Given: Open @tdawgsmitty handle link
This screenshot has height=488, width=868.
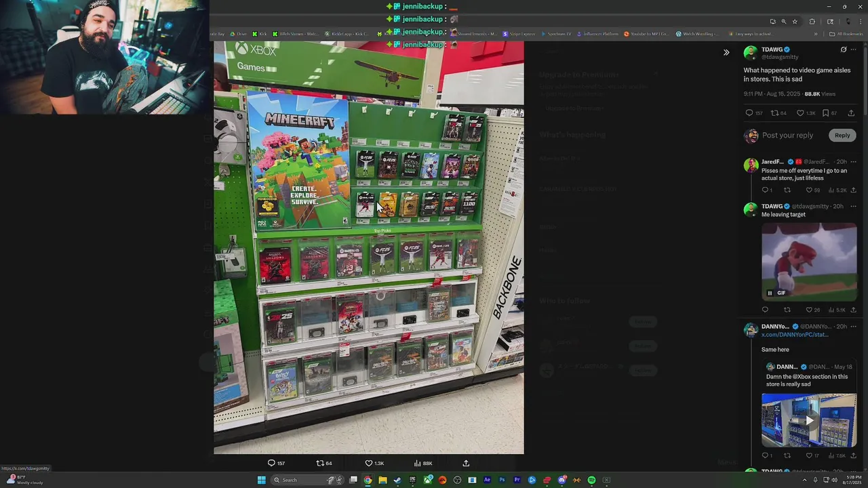Looking at the screenshot, I should click(x=780, y=57).
